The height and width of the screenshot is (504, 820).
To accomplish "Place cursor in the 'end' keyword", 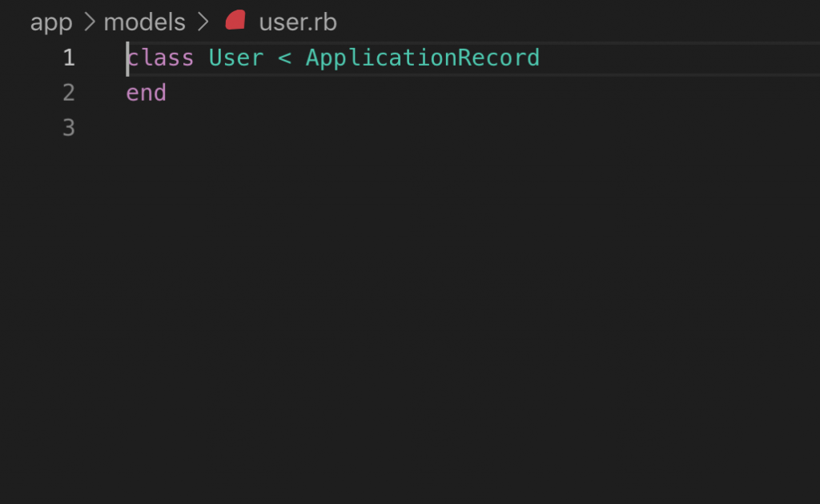I will click(146, 93).
